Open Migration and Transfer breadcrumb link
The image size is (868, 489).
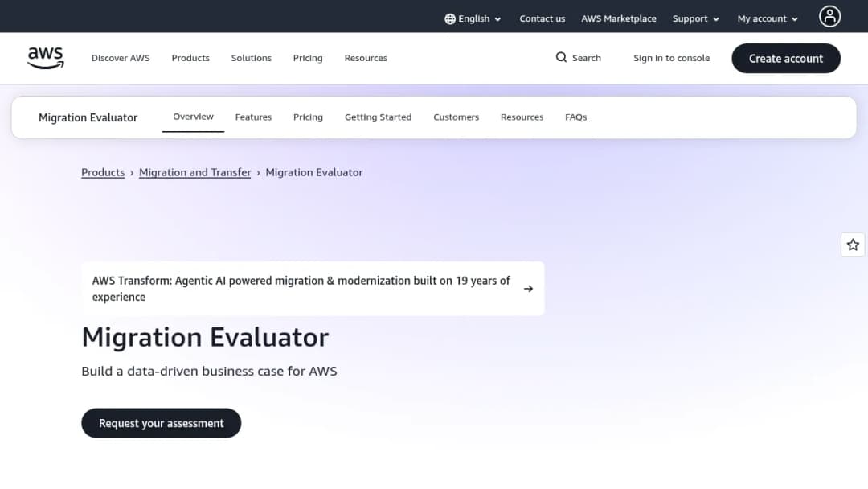194,172
